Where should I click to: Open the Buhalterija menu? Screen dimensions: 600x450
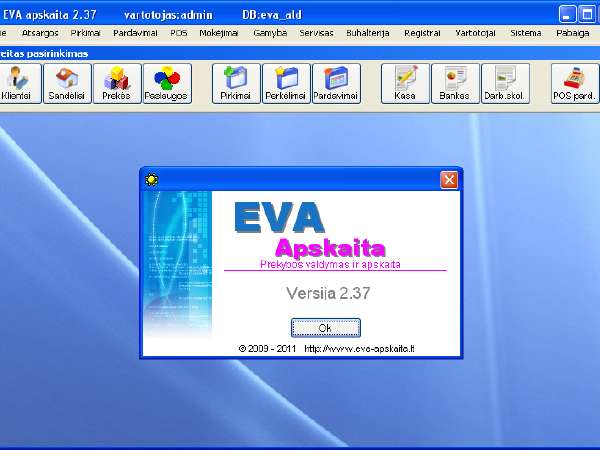(x=368, y=33)
